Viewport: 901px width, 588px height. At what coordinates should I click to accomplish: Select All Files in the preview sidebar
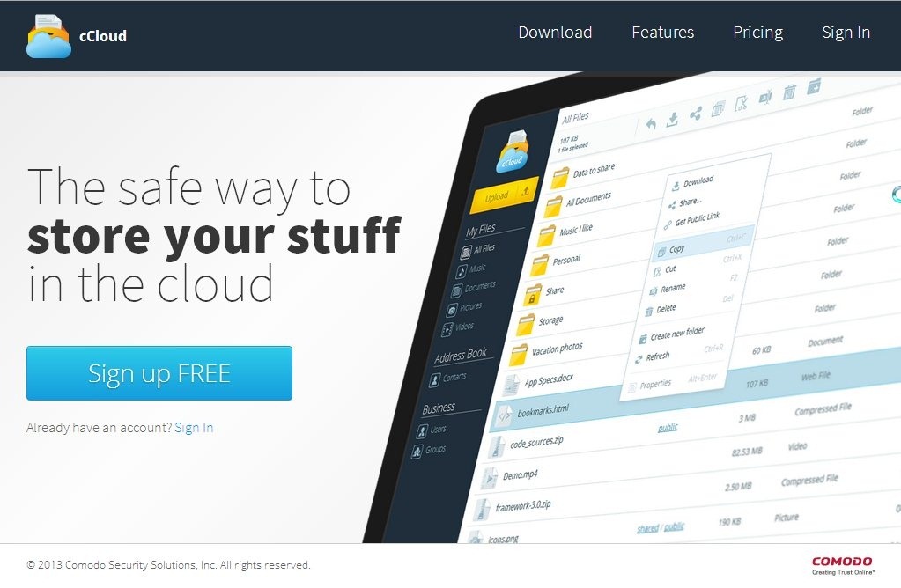(478, 250)
